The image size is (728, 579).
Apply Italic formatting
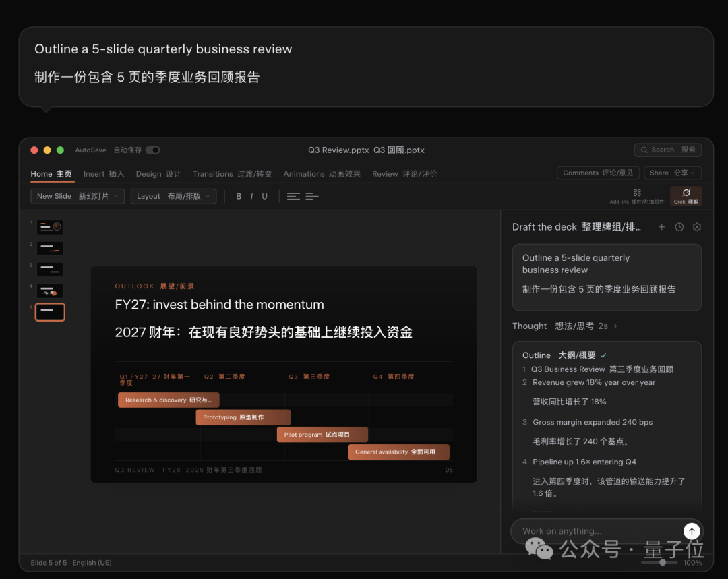[251, 196]
